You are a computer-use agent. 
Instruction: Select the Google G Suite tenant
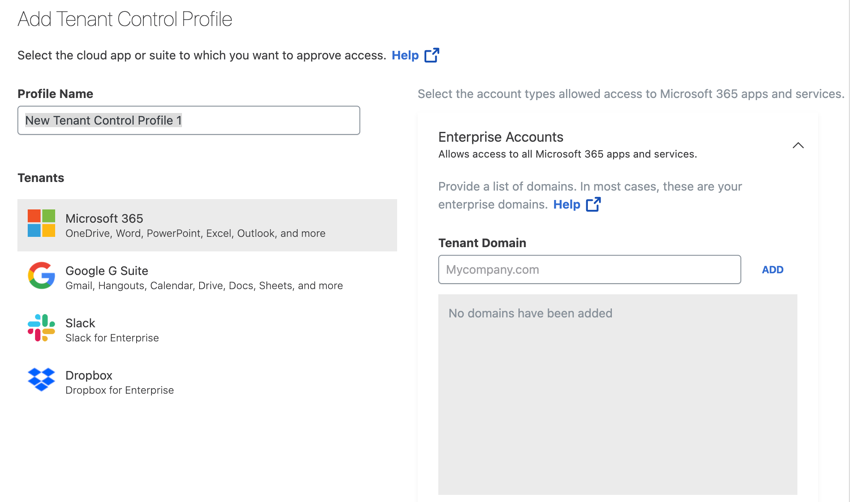click(x=207, y=277)
